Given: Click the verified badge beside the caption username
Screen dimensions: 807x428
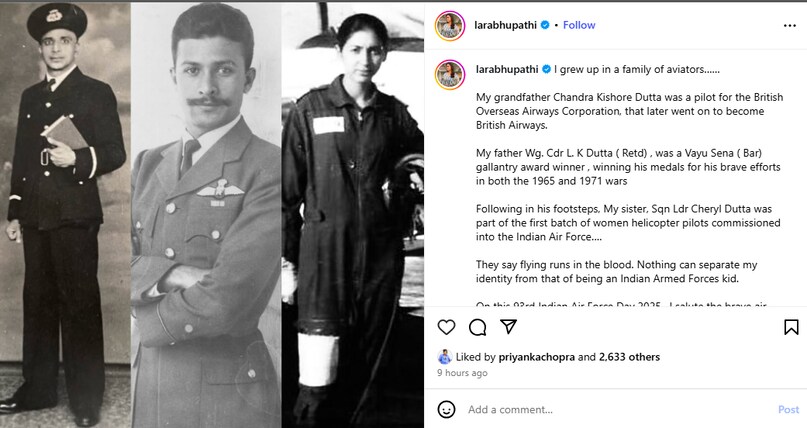Looking at the screenshot, I should pos(545,70).
